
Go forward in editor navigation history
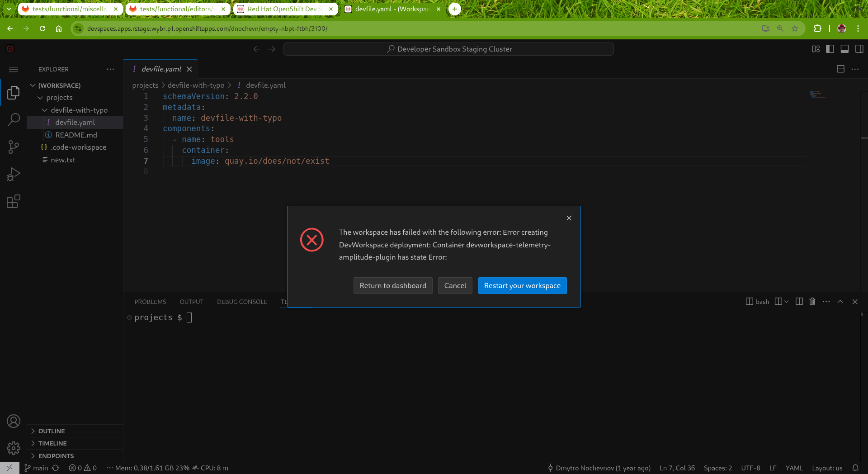click(272, 49)
